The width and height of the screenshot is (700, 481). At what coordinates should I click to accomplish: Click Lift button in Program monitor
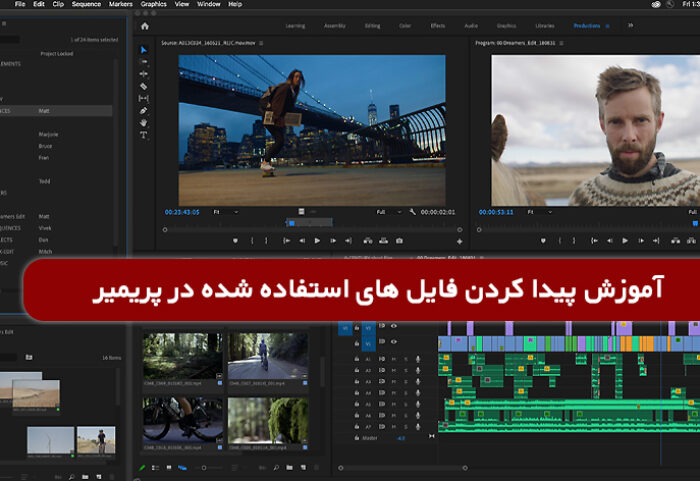click(x=675, y=241)
